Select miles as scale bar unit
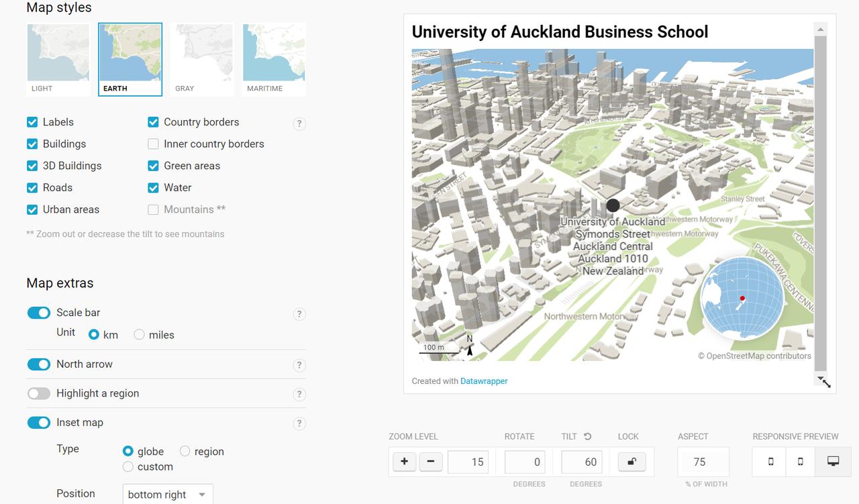This screenshot has width=859, height=504. coord(139,334)
